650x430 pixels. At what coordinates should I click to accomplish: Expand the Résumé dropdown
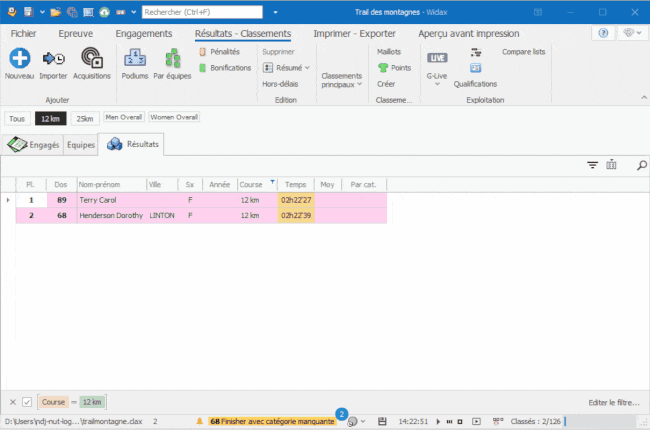tap(286, 68)
